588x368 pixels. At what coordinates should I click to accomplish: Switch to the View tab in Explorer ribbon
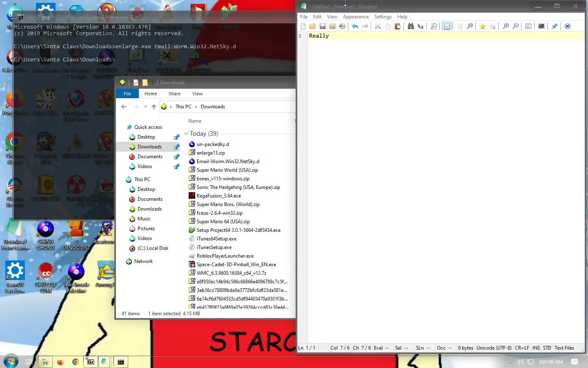(x=197, y=94)
